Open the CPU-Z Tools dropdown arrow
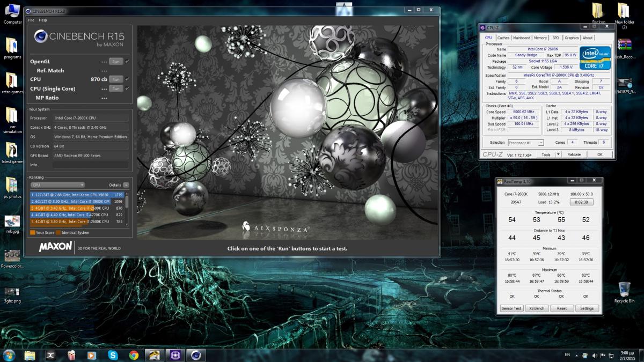 (558, 154)
